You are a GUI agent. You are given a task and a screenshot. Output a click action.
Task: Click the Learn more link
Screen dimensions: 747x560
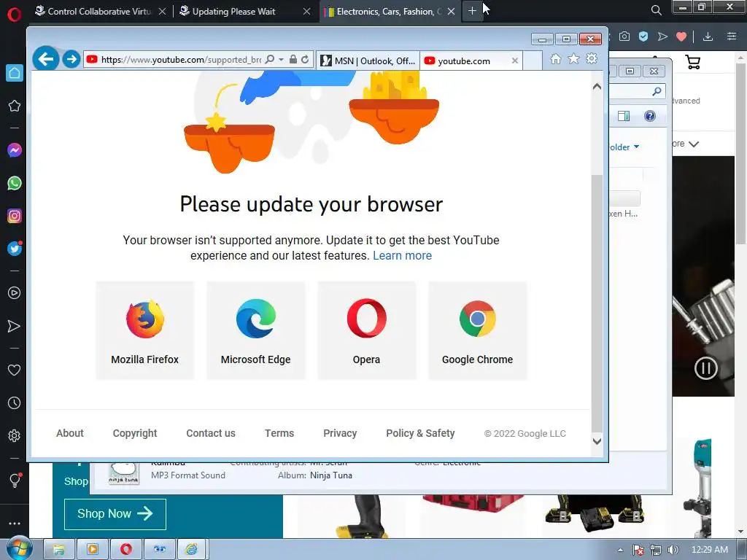(402, 256)
